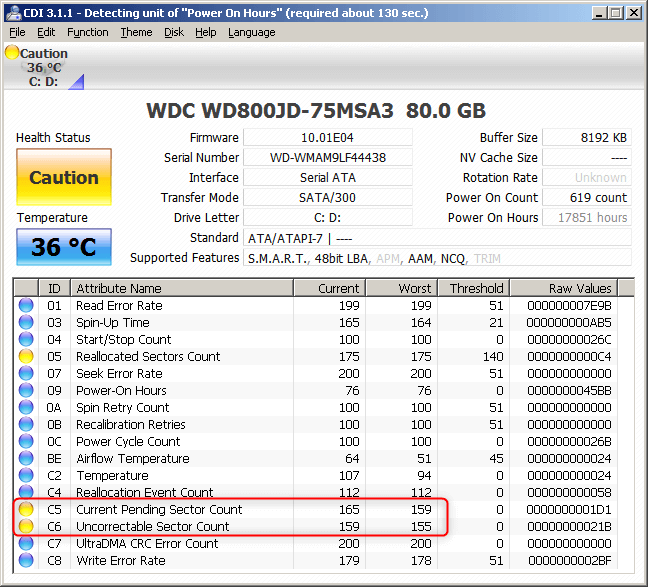The image size is (648, 587).
Task: Click the status icon for Seek Error Rate
Action: 26,373
